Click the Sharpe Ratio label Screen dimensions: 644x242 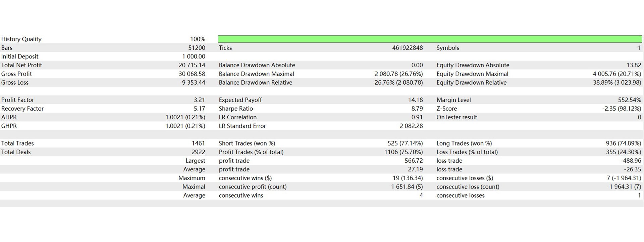pyautogui.click(x=236, y=109)
